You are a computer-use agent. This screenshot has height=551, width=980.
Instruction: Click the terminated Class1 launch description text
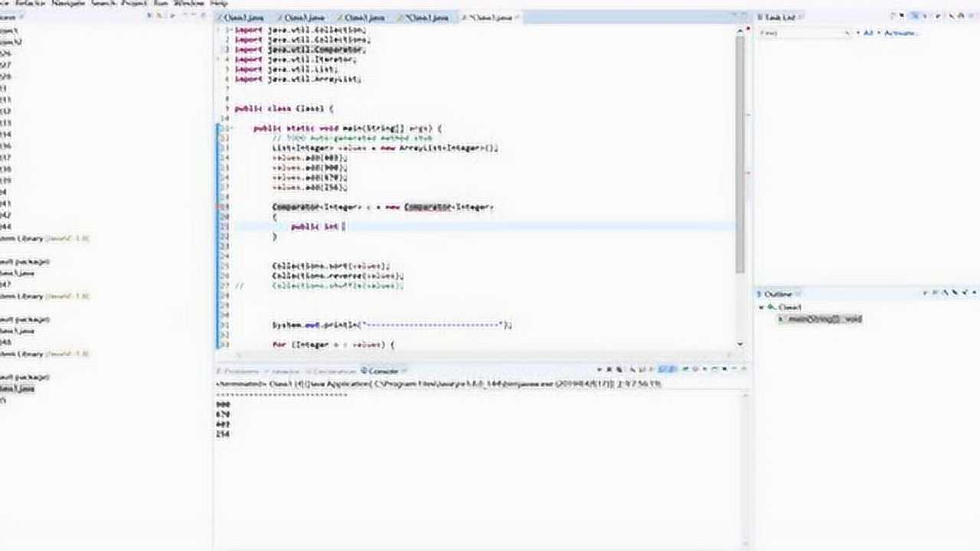[439, 383]
